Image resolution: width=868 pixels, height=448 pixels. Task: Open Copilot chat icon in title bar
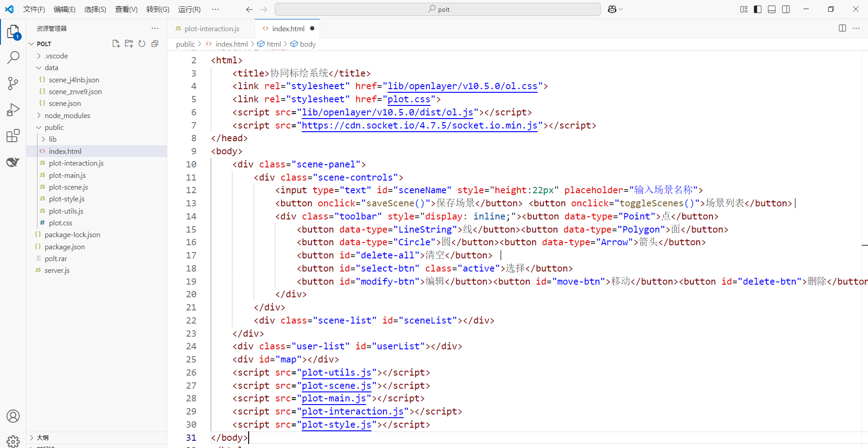point(612,9)
